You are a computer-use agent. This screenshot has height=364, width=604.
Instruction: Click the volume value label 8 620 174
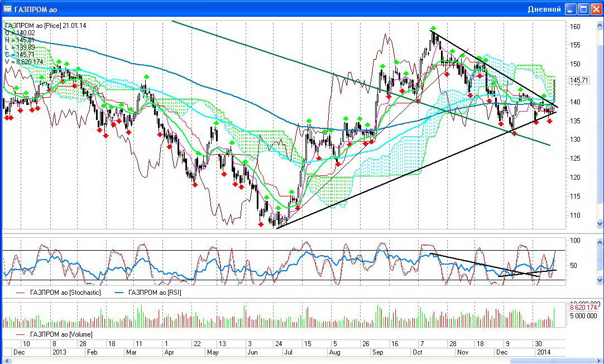coord(583,308)
